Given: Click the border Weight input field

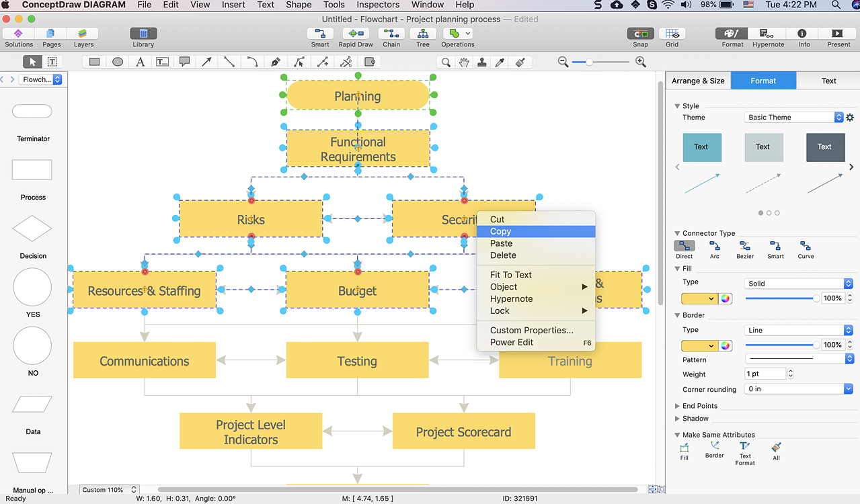Looking at the screenshot, I should [x=765, y=374].
